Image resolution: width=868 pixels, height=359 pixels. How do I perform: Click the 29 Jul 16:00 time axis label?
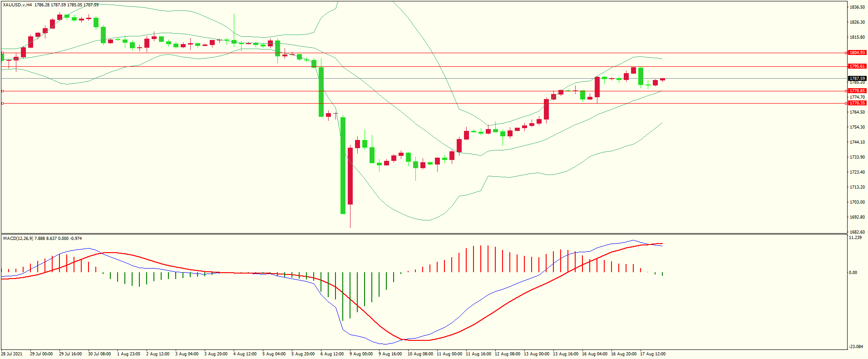click(70, 354)
